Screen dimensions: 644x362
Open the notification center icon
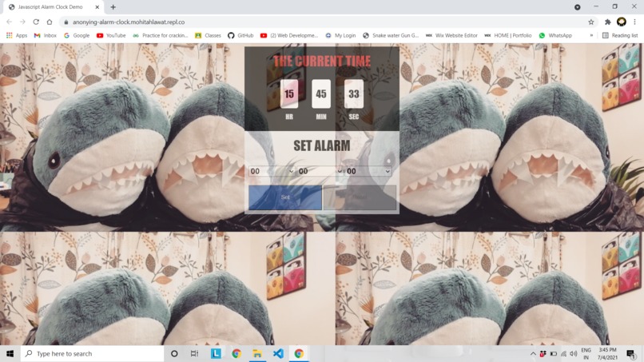pyautogui.click(x=631, y=353)
